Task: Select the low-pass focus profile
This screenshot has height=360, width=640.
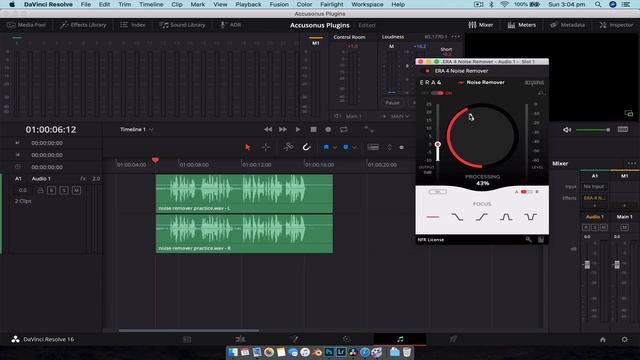Action: click(457, 217)
